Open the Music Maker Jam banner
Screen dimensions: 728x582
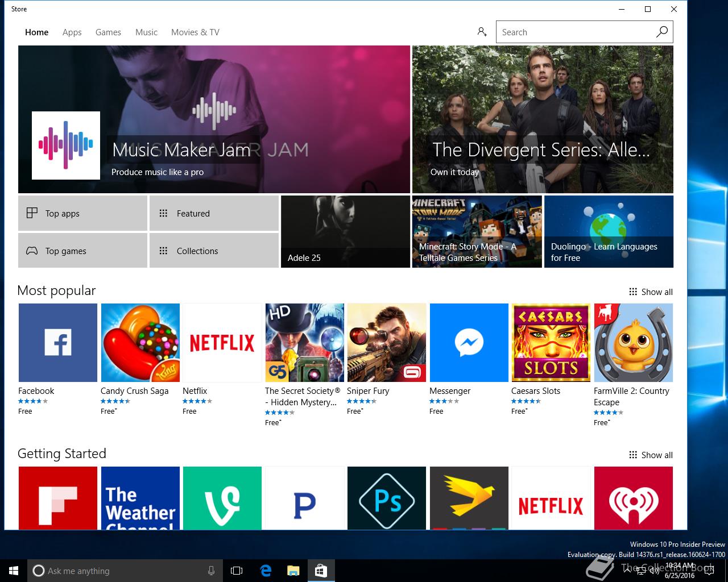click(214, 119)
